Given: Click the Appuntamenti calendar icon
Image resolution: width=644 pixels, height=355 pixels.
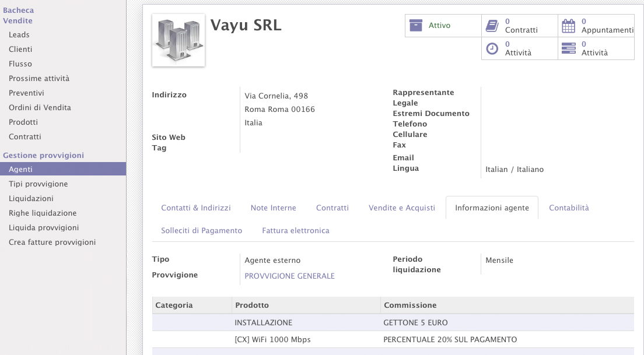Looking at the screenshot, I should [568, 26].
